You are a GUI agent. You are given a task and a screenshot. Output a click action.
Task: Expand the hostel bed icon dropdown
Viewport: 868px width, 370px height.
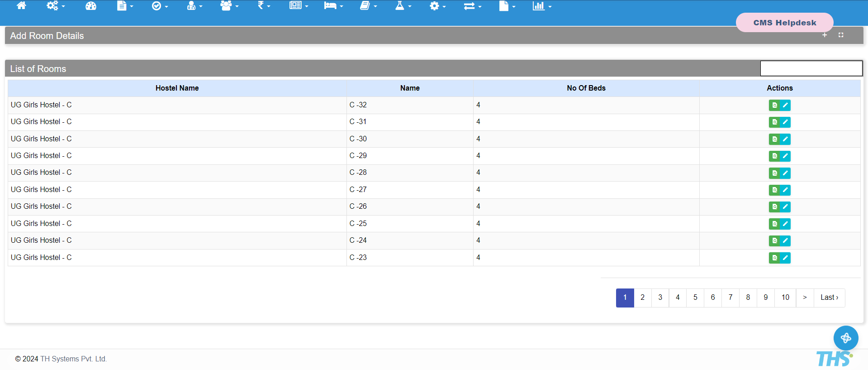(x=333, y=6)
